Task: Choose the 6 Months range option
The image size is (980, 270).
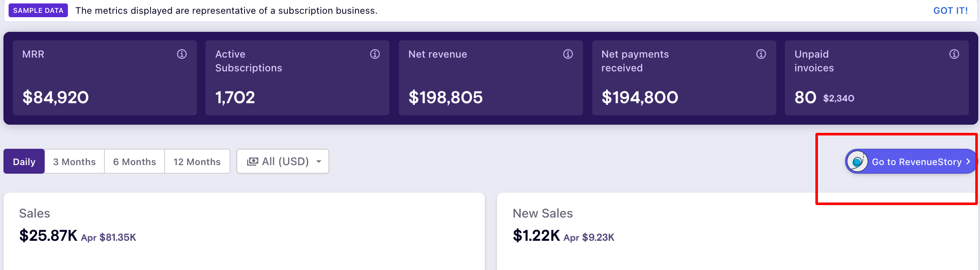Action: click(135, 162)
